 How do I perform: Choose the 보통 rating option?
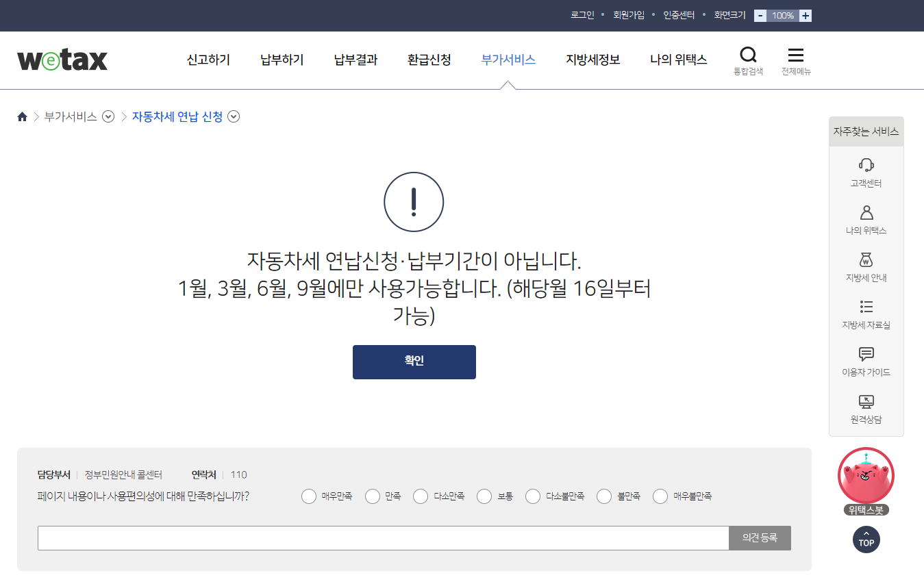click(484, 496)
